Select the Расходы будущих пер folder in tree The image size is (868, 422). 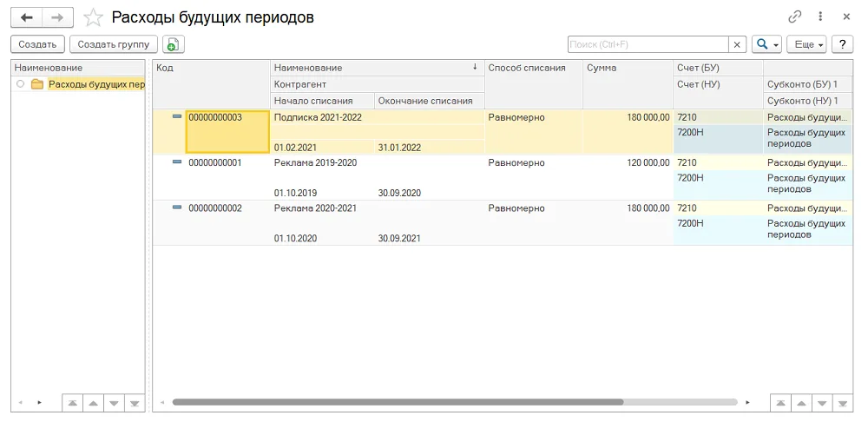click(96, 85)
